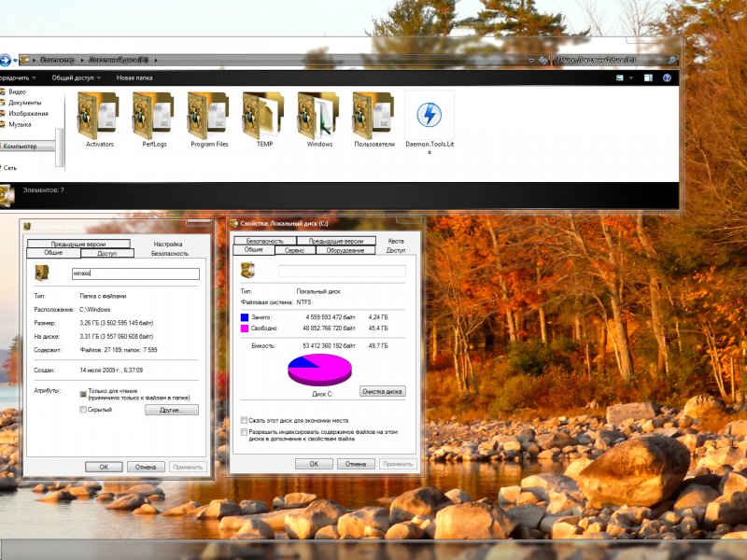Enable the Скрытый attribute checkbox

[83, 410]
